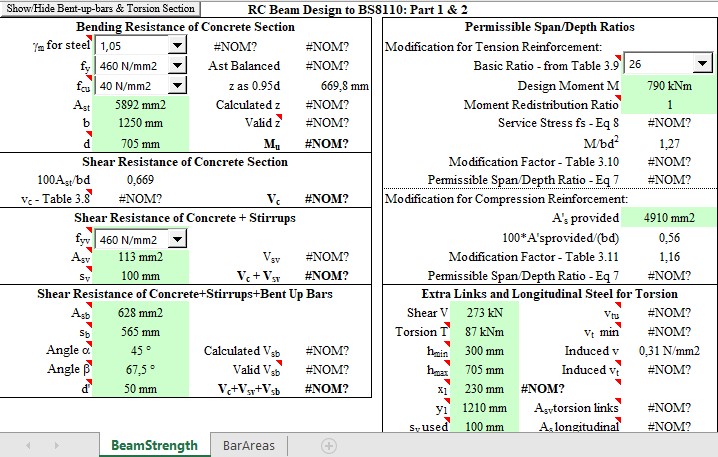
Task: Click the Table 3.11 Modification Factor value 1,16
Action: [669, 257]
